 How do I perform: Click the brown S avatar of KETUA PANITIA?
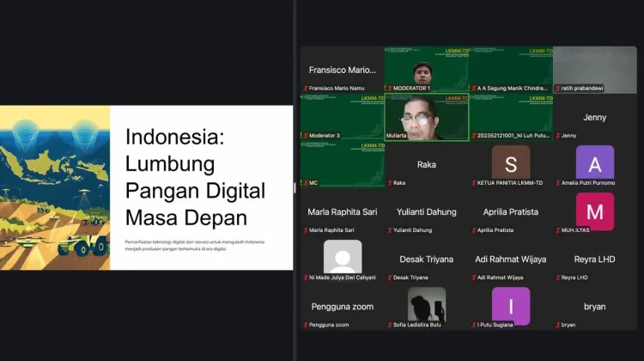[x=511, y=162]
